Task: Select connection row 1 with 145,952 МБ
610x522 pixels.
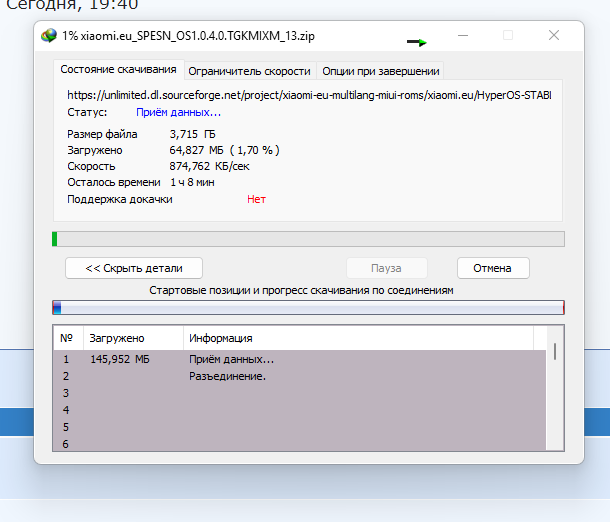Action: pos(300,359)
